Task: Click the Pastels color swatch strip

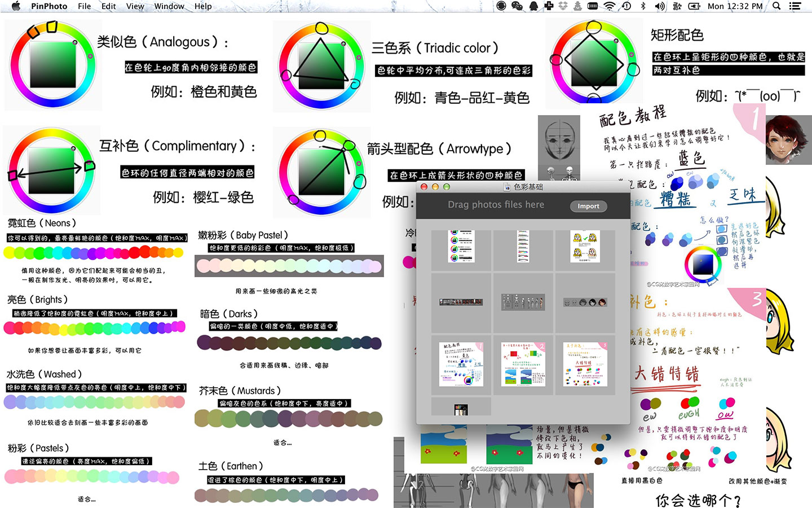Action: (x=92, y=477)
